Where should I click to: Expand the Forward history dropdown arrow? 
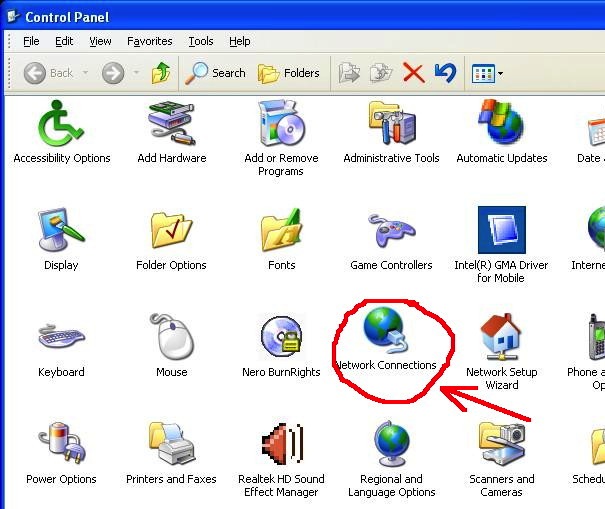pos(135,73)
